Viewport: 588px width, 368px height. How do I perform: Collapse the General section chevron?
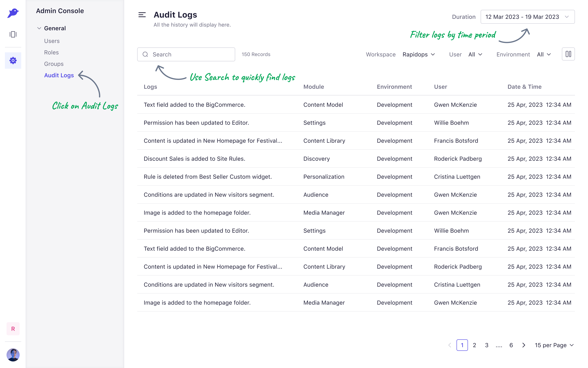pos(39,28)
